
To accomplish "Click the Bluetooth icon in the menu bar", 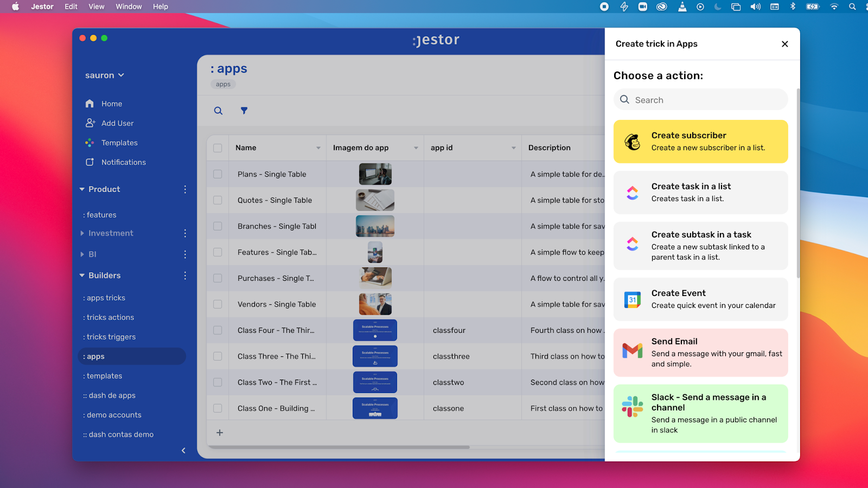I will pyautogui.click(x=793, y=7).
